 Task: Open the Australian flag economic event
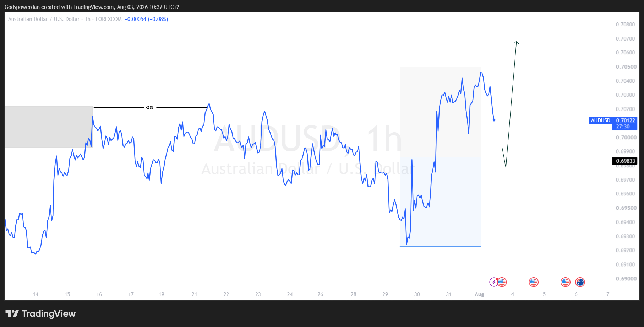[580, 282]
